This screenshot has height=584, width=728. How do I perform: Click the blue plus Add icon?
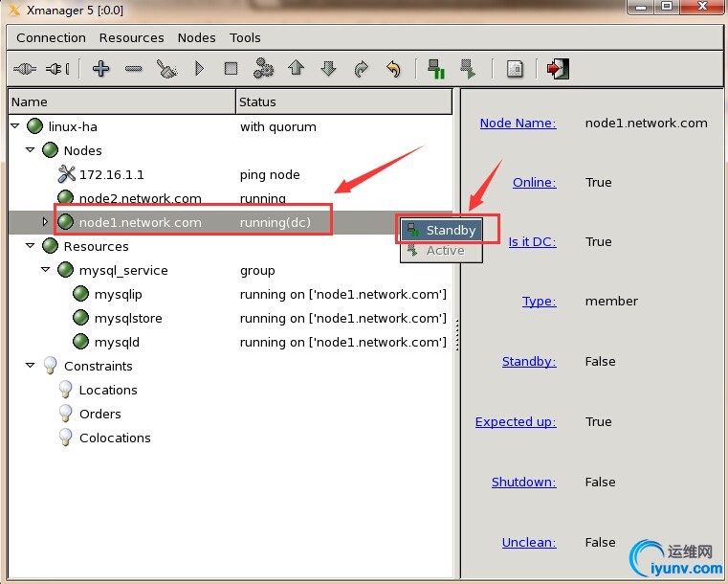point(100,69)
